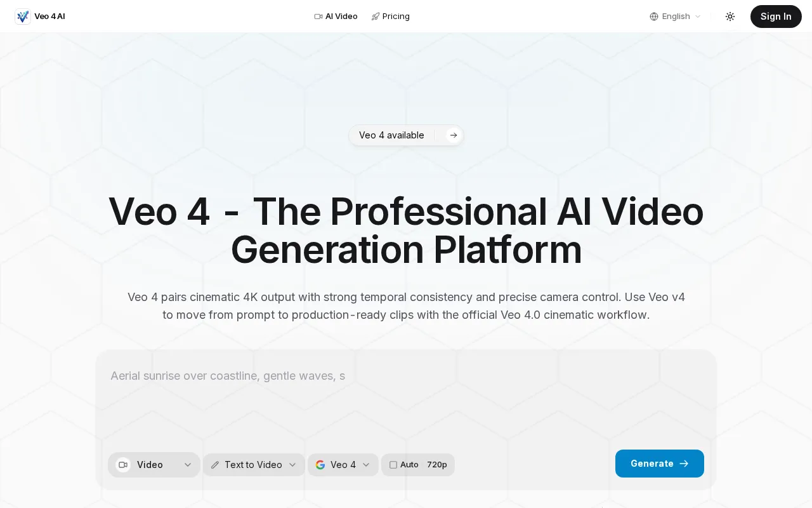
Task: Click the Sign In button
Action: pos(776,17)
